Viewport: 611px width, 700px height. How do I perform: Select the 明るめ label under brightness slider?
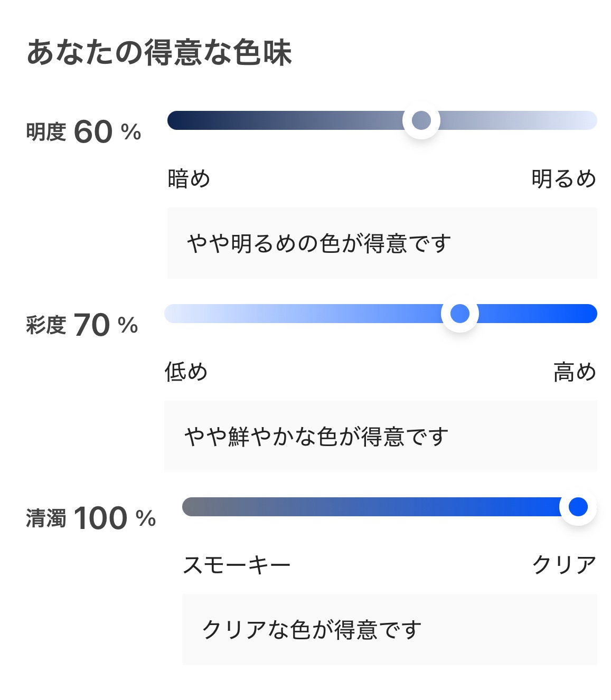coord(563,178)
